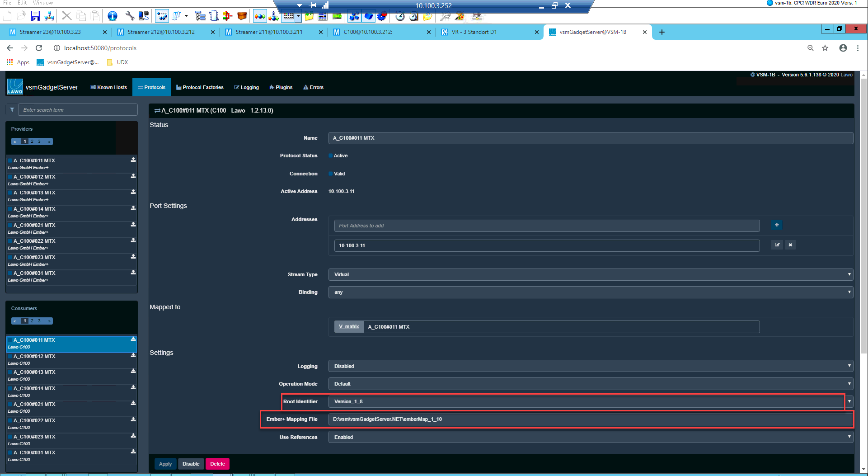Screen dimensions: 868x476
Task: Click the edit icon next to address 10.100.3.11
Action: [777, 245]
